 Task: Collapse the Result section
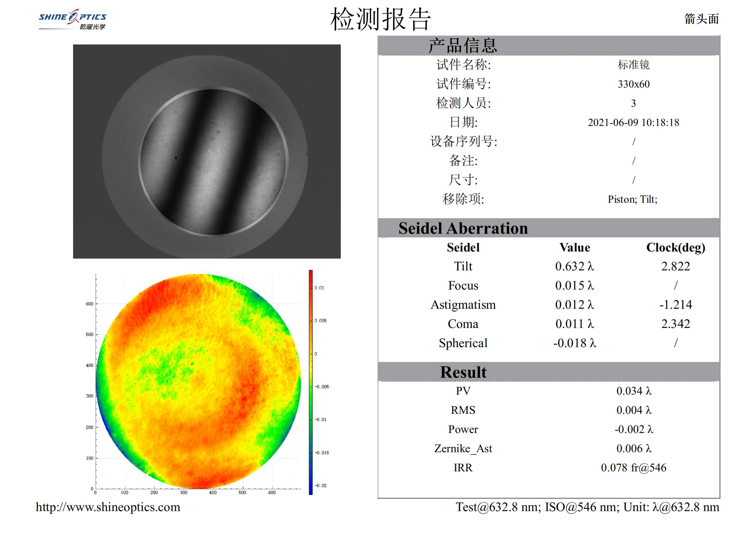pos(463,372)
